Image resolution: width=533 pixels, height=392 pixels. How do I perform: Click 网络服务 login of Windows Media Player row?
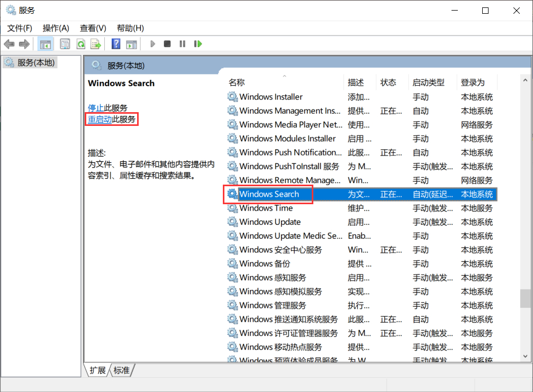(x=476, y=125)
